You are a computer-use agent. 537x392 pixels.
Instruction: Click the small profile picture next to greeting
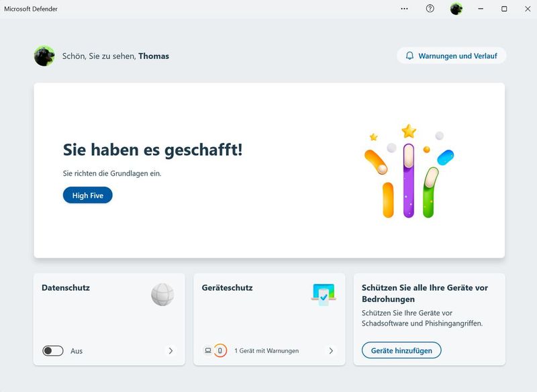44,56
